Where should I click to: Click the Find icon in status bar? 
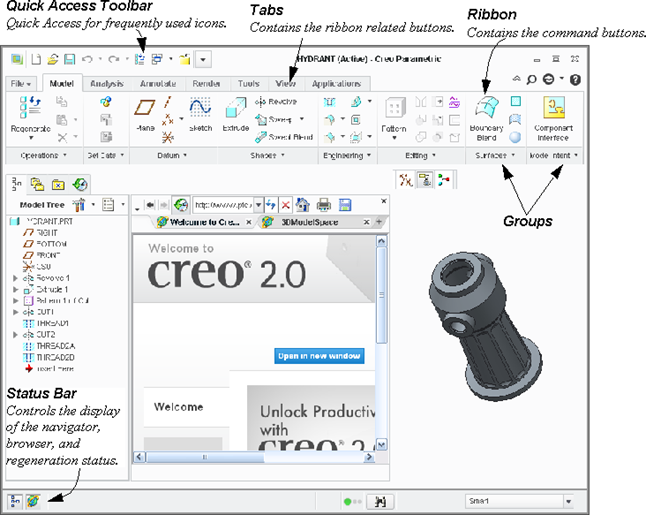[x=380, y=501]
